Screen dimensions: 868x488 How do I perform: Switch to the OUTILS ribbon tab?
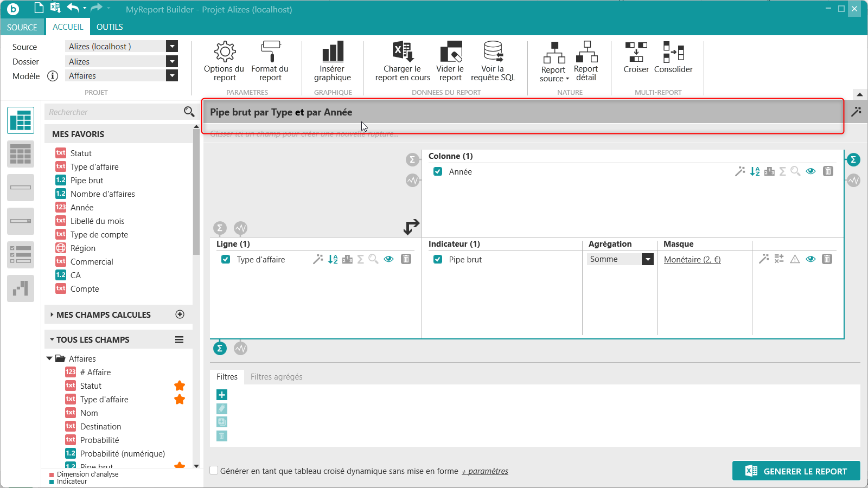point(110,27)
